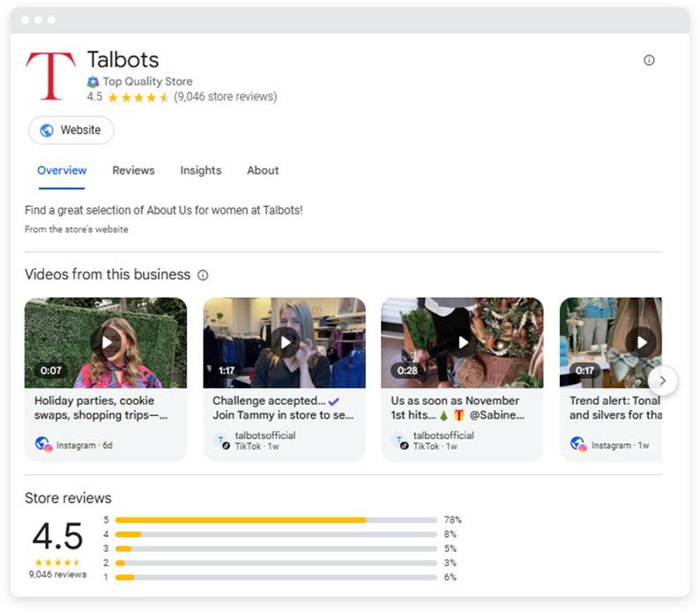Click the 0:28 duration badge on the third video
Screen dimensions: 700x611
[407, 370]
